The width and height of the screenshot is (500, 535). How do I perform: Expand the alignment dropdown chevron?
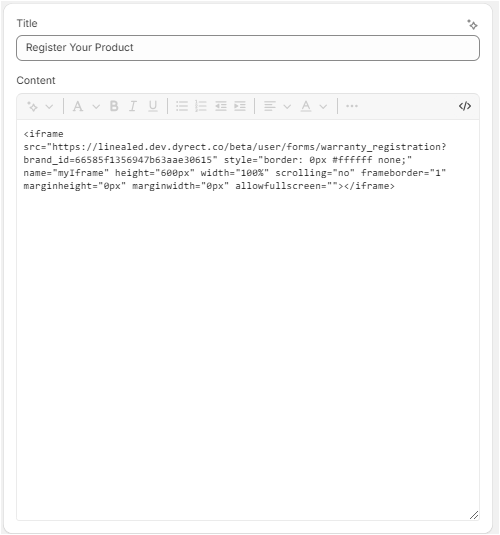287,107
